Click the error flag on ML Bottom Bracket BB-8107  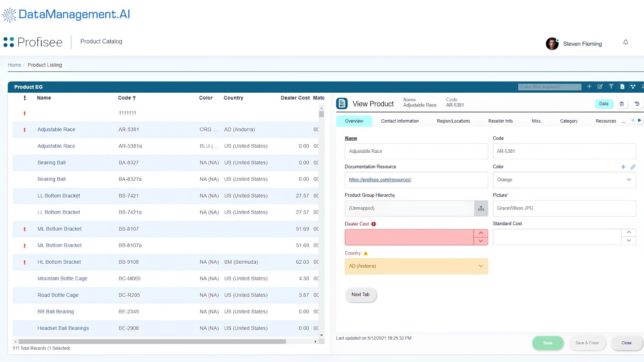(x=25, y=229)
